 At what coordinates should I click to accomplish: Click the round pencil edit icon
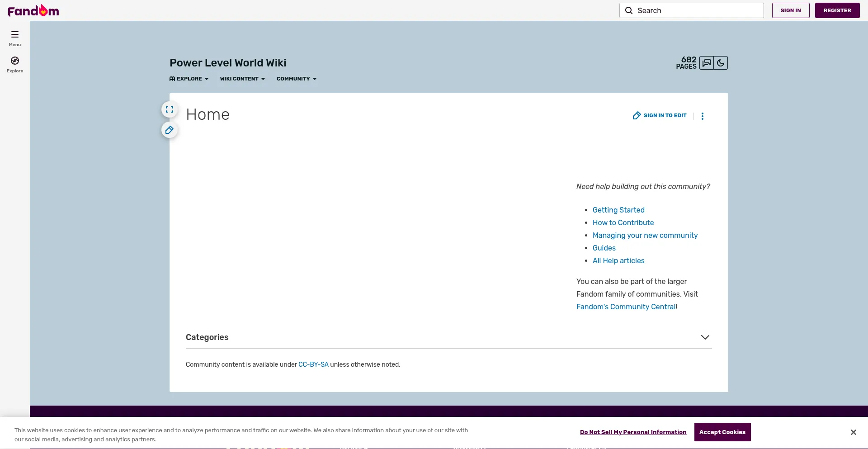(170, 130)
